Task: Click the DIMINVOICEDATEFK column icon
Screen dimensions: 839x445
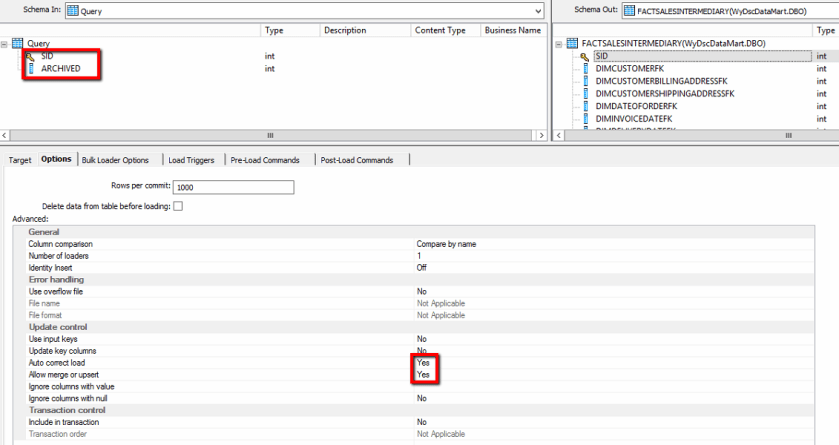Action: (585, 118)
